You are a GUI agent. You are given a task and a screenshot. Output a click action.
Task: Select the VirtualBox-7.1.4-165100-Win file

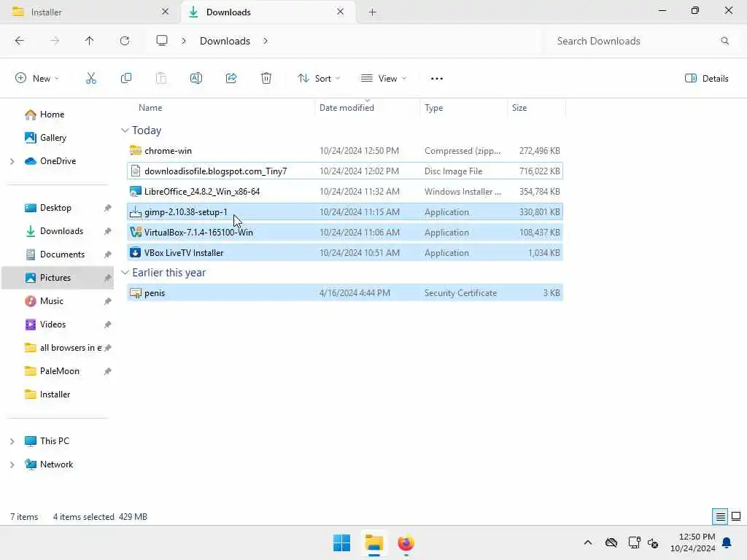(345, 233)
